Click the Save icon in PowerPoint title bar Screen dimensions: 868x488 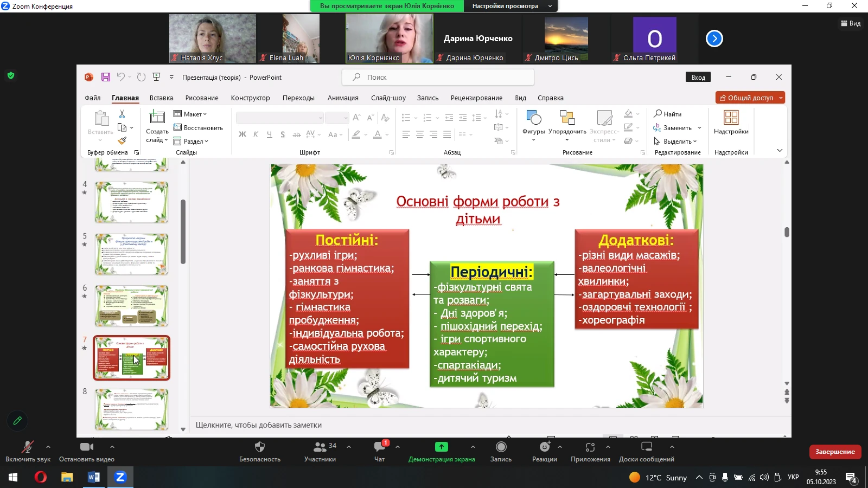106,77
